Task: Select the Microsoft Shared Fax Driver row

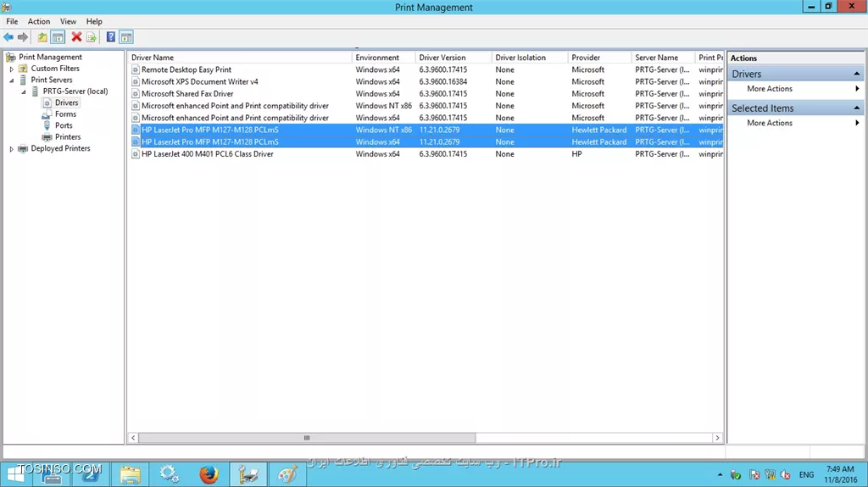Action: click(426, 94)
